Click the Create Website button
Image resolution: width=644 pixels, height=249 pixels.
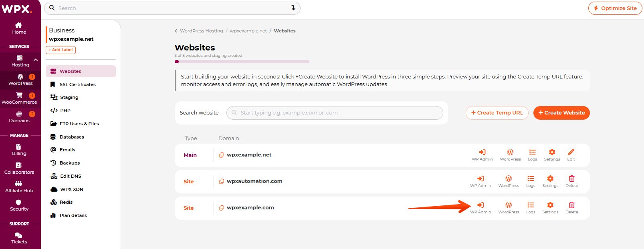(x=561, y=113)
